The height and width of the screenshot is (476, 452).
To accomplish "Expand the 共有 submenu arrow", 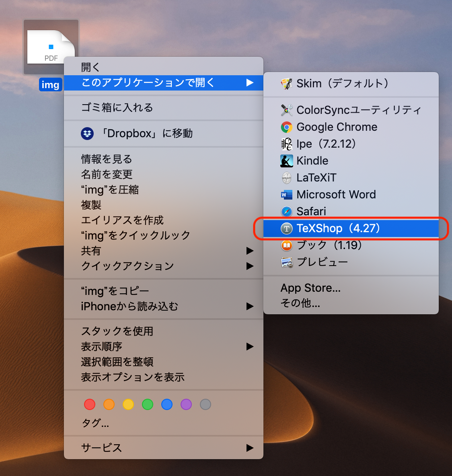I will click(x=250, y=251).
